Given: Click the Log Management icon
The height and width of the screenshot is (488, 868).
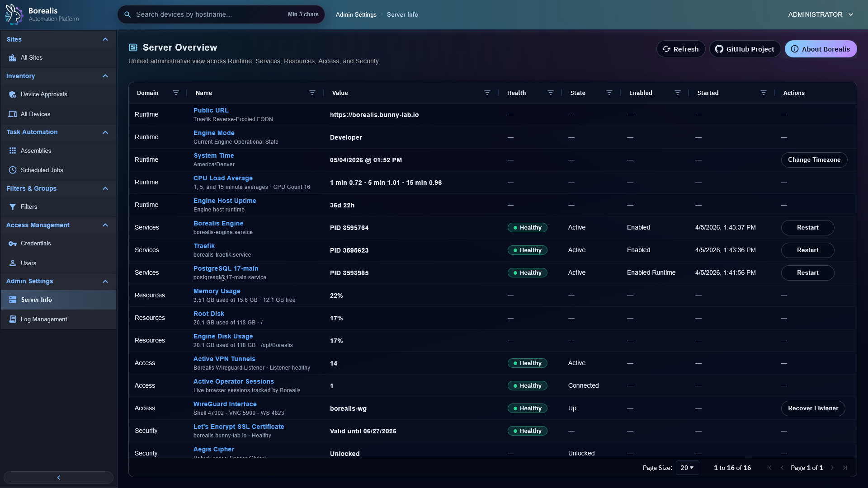Looking at the screenshot, I should point(13,319).
